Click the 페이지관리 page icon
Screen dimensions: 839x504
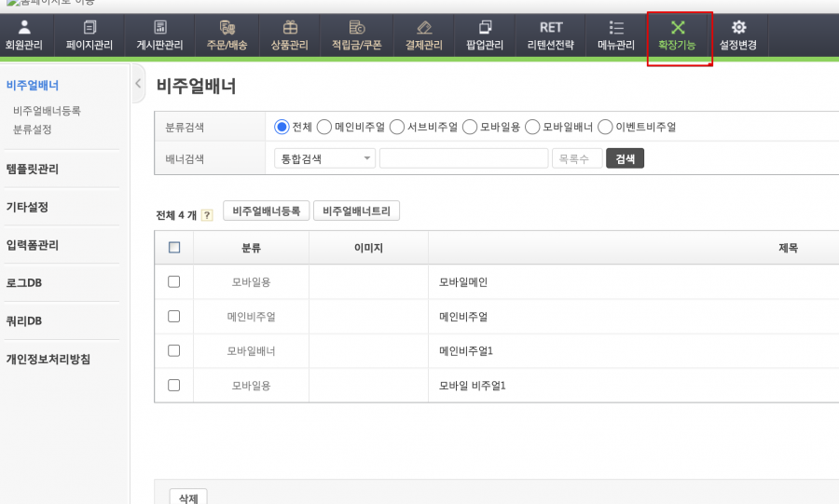coord(89,27)
